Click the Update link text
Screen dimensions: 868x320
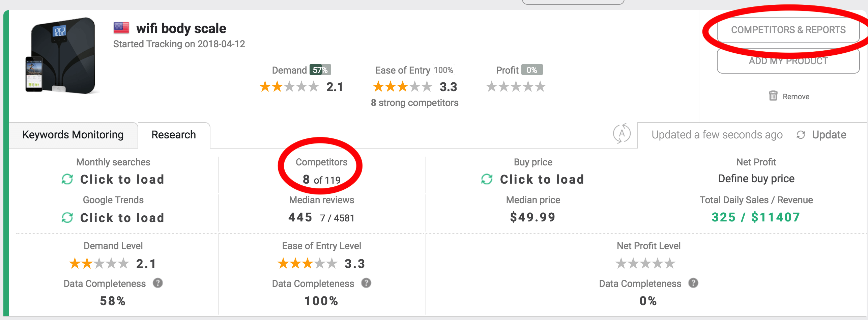click(829, 135)
